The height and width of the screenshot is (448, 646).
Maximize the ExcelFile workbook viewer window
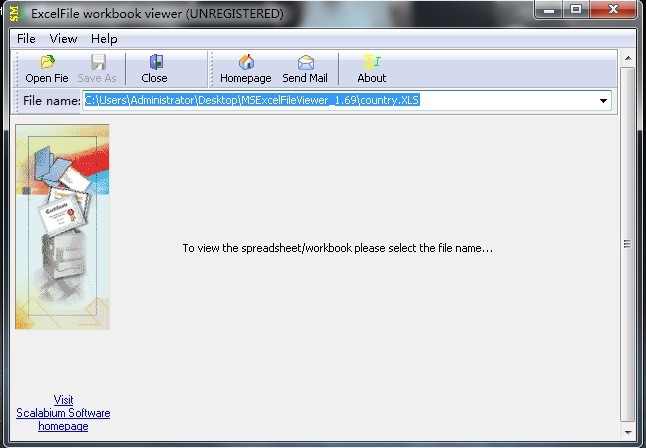coord(577,11)
